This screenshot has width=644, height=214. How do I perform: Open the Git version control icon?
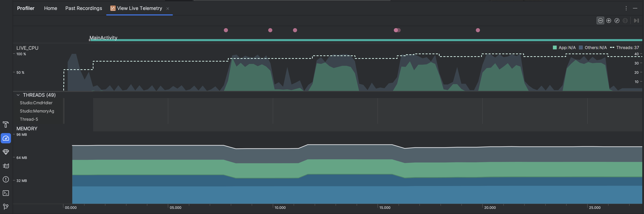(6, 206)
